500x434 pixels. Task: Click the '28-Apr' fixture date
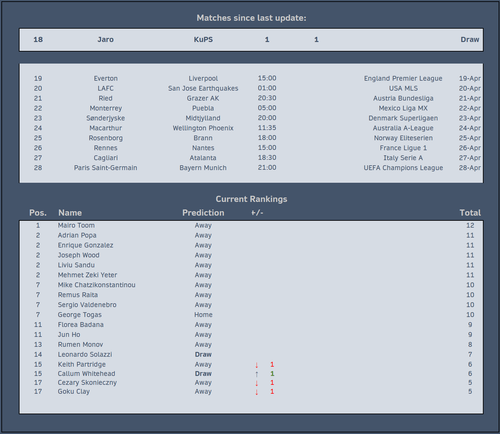pos(470,168)
